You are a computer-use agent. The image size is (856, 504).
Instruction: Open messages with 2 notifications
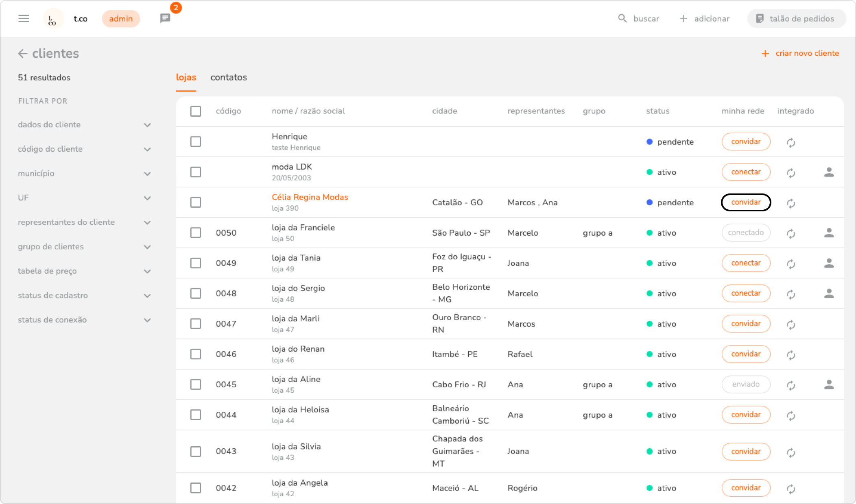click(x=165, y=18)
